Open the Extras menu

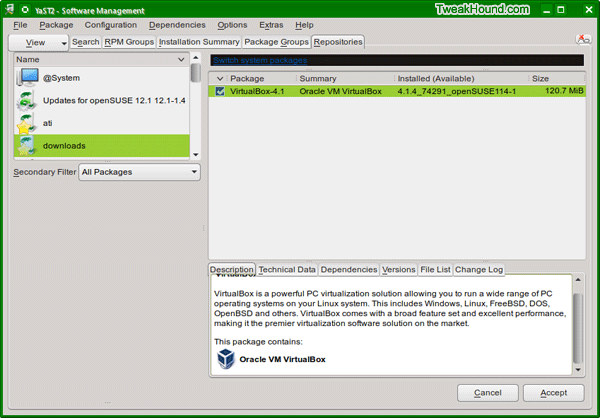[271, 25]
